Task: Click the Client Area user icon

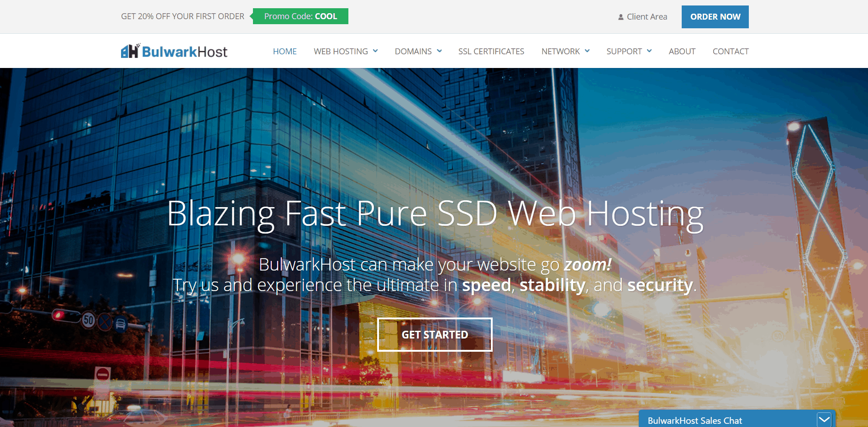Action: 621,17
